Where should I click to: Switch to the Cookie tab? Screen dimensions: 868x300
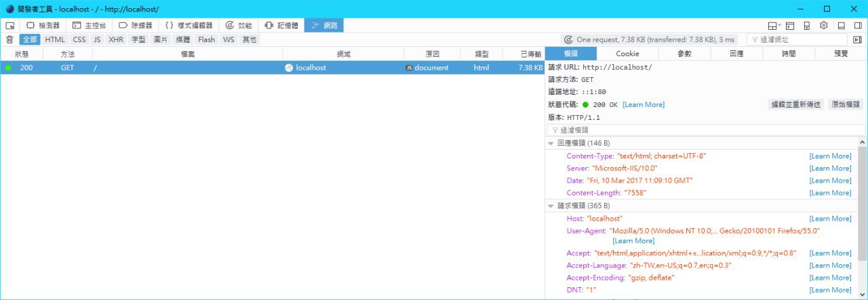pos(627,53)
